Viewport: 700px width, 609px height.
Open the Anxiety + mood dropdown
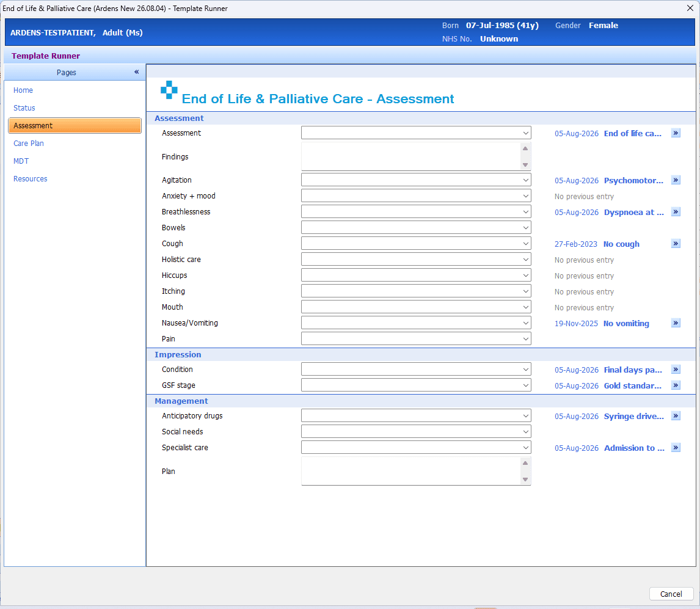(416, 195)
